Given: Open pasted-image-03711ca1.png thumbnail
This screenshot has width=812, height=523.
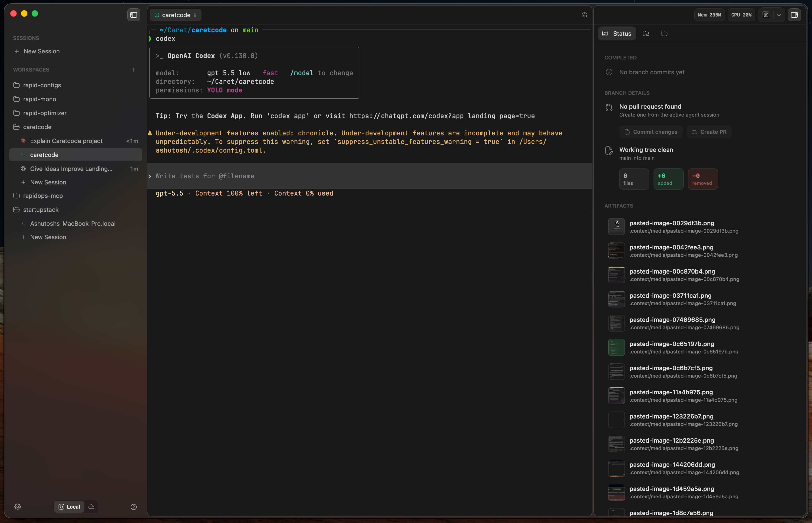Looking at the screenshot, I should click(616, 299).
